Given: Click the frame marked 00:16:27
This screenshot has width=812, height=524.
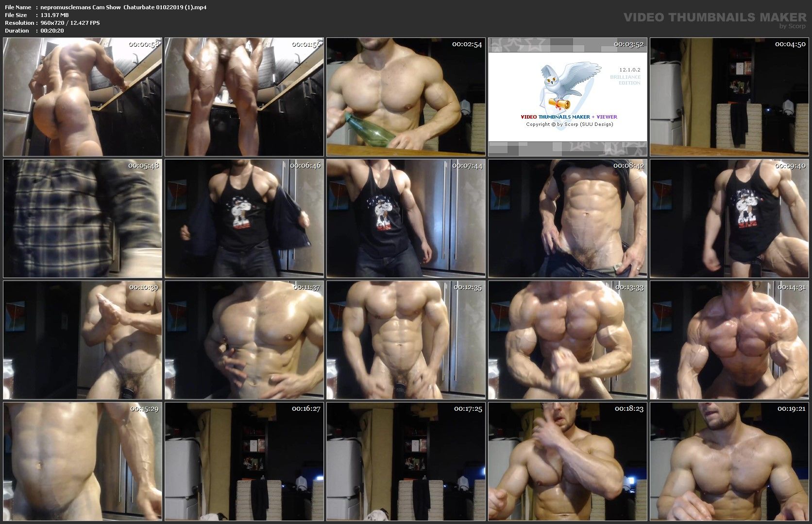Looking at the screenshot, I should [244, 461].
